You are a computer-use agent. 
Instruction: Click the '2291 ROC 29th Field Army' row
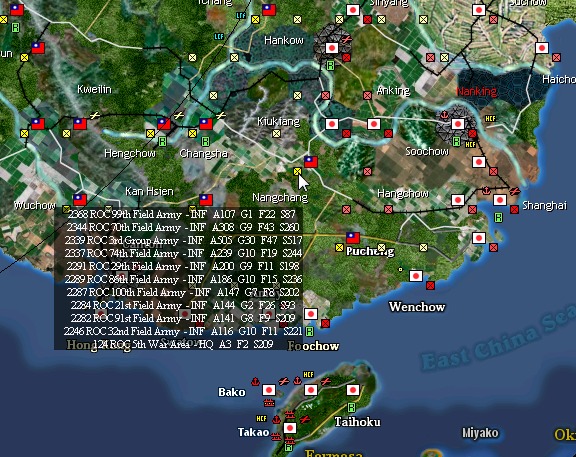tap(183, 266)
